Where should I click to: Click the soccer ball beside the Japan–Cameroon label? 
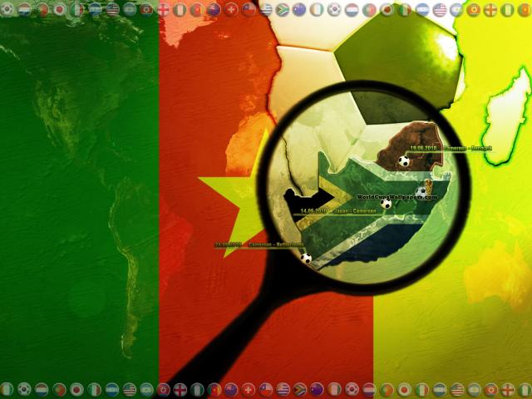pyautogui.click(x=386, y=204)
